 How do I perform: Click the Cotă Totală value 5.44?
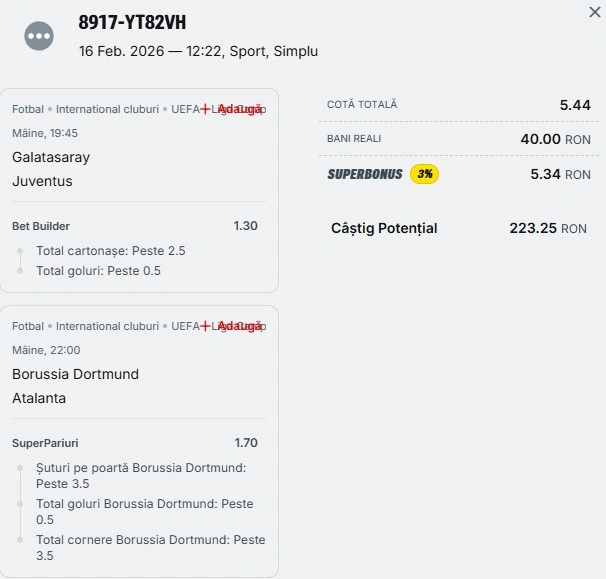pos(574,104)
